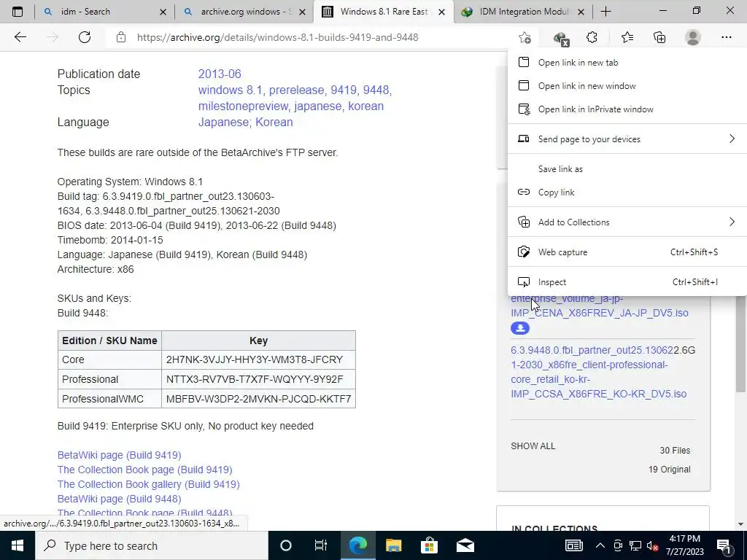The height and width of the screenshot is (560, 747).
Task: Open the Japanese language link
Action: [x=223, y=122]
